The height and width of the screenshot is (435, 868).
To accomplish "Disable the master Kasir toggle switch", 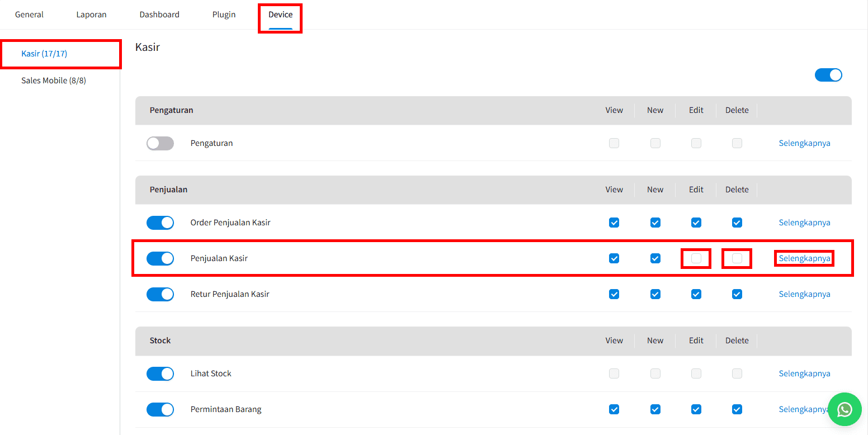I will [828, 75].
